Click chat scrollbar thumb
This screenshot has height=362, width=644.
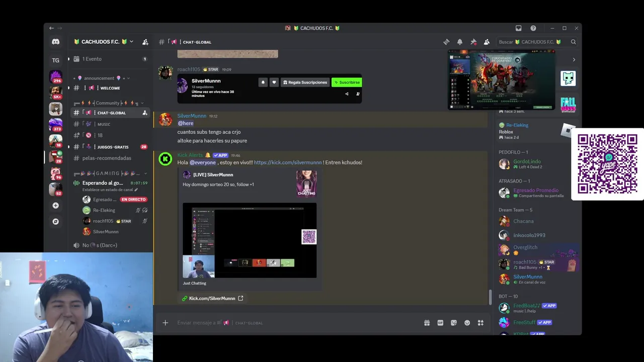[490, 297]
